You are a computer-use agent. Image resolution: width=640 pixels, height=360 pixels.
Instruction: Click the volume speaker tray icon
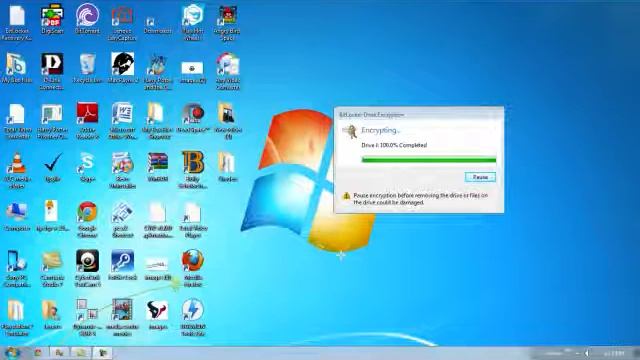point(587,353)
